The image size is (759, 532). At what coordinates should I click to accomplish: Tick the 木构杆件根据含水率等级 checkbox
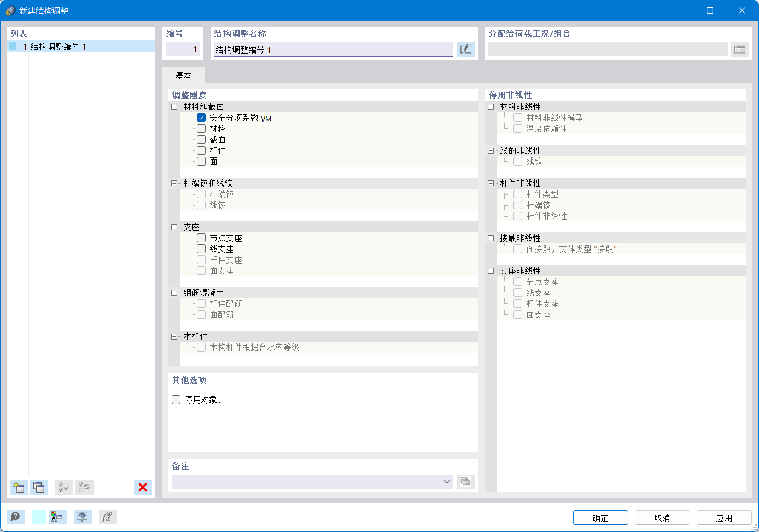(201, 347)
